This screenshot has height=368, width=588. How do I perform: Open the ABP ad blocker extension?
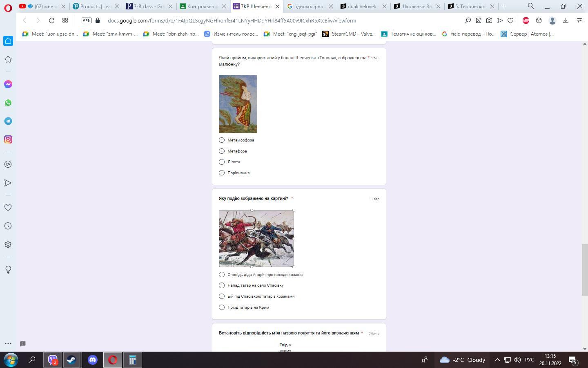coord(526,20)
